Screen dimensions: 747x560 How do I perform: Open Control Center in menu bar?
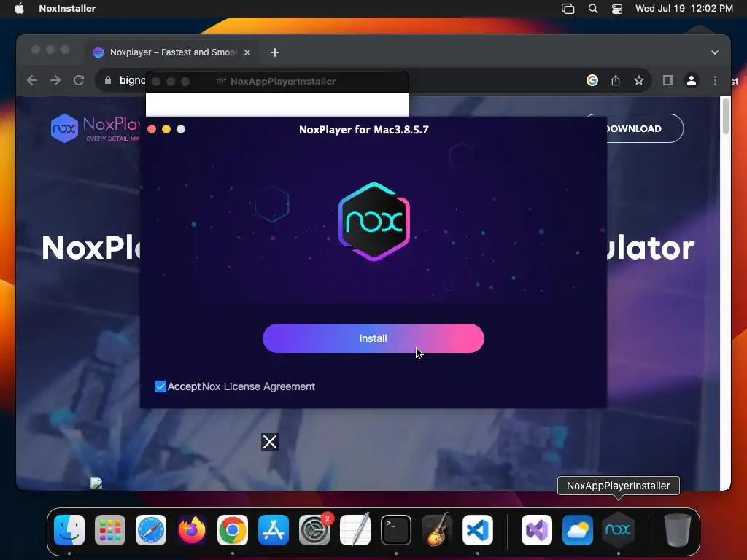coord(617,8)
